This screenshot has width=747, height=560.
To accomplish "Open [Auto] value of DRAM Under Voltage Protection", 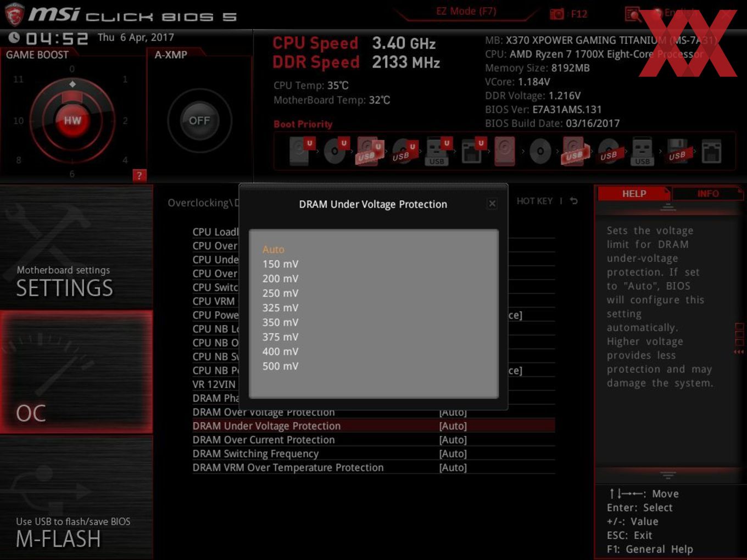I will (453, 426).
